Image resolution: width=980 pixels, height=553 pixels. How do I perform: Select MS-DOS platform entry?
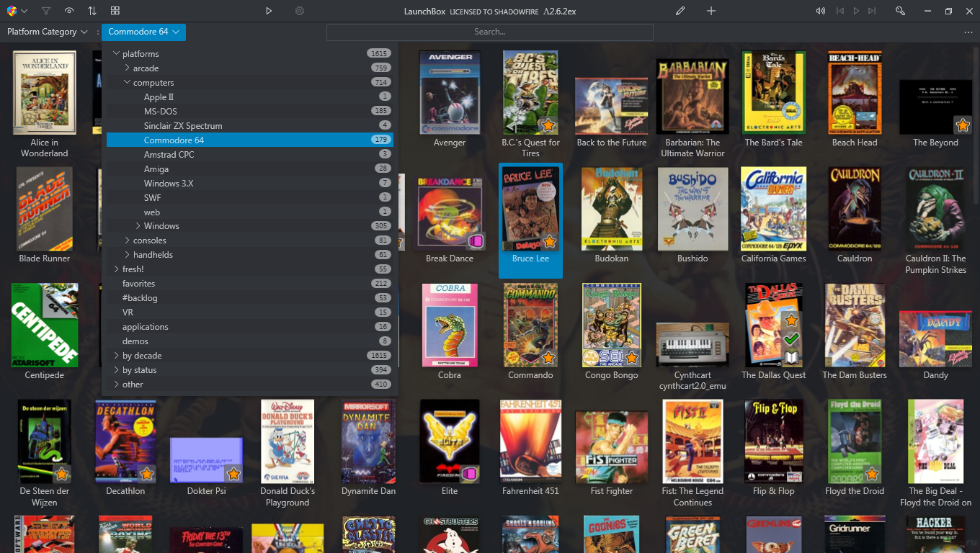point(249,112)
